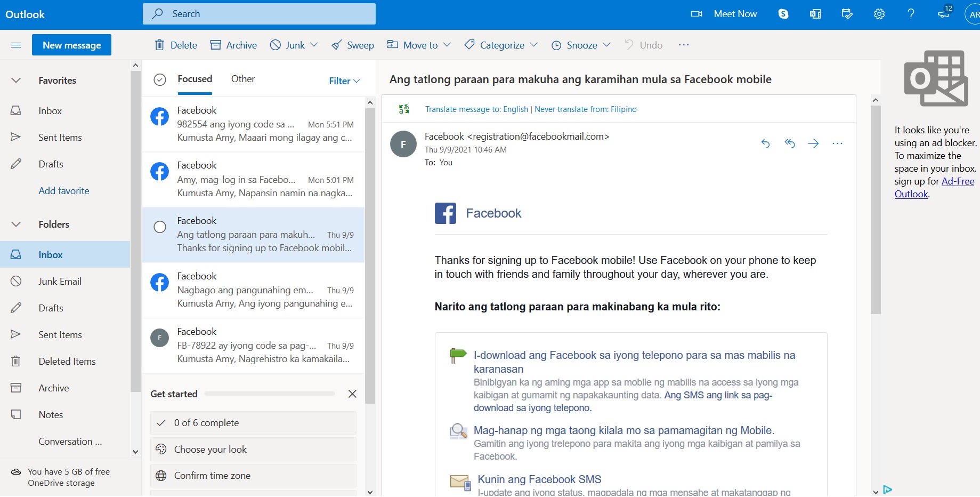
Task: Click Confirm time zone
Action: [x=253, y=476]
